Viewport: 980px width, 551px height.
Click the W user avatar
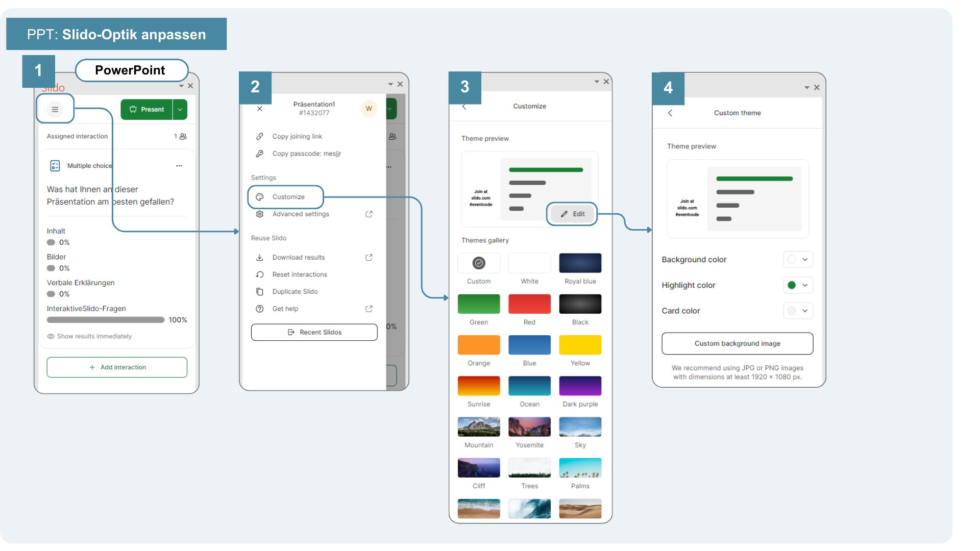click(369, 109)
